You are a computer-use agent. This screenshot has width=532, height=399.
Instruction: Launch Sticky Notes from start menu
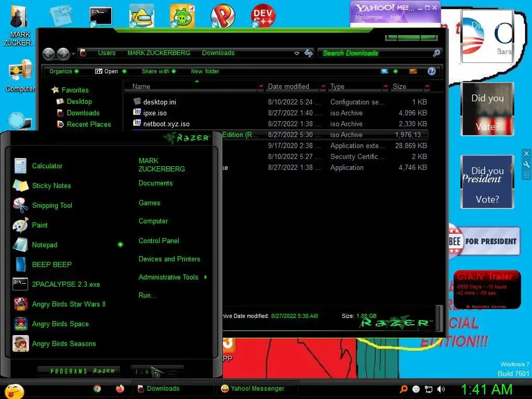(42, 185)
